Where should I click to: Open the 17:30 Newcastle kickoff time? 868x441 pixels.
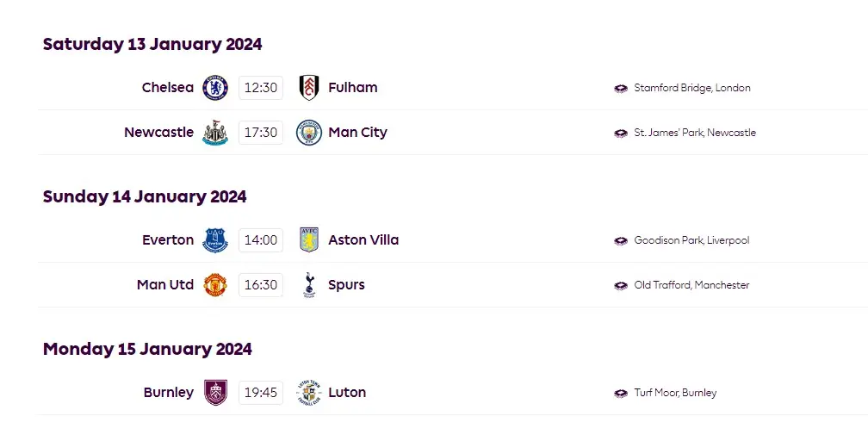click(261, 133)
